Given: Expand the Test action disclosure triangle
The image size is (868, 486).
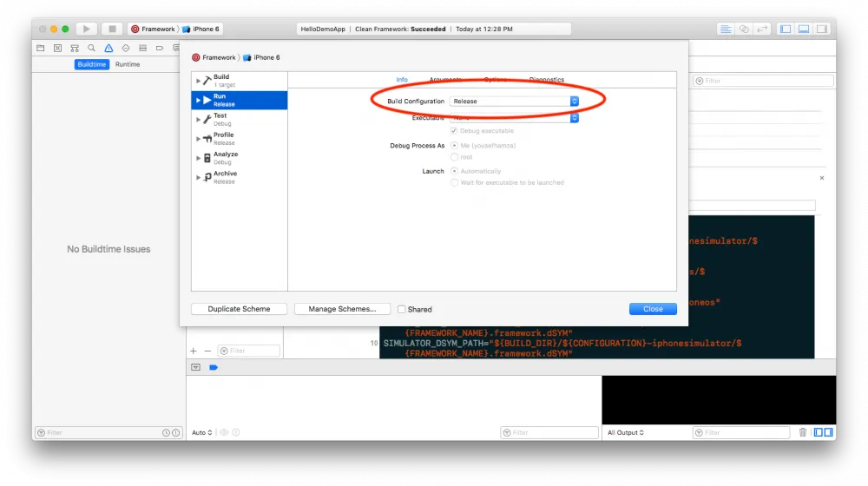Looking at the screenshot, I should 198,120.
